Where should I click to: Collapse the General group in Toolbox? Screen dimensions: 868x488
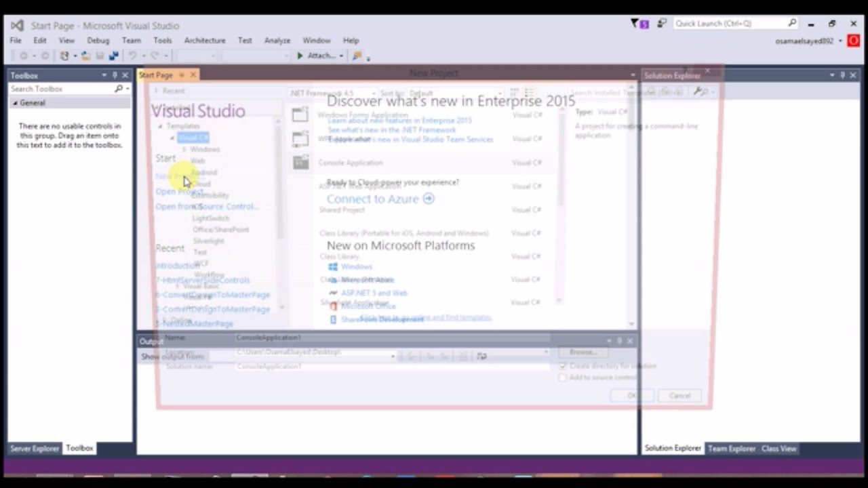tap(15, 103)
